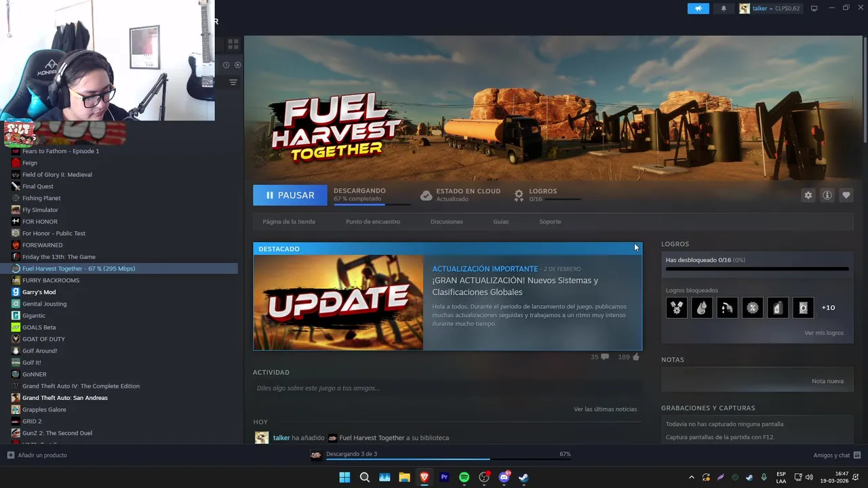Select the fifth locked achievement icon
The image size is (868, 488).
(x=778, y=308)
